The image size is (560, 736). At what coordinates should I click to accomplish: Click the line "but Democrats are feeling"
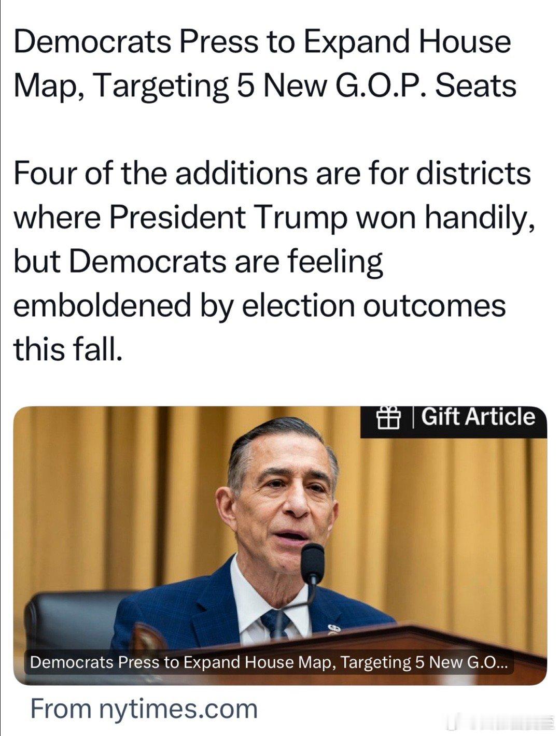tap(198, 261)
